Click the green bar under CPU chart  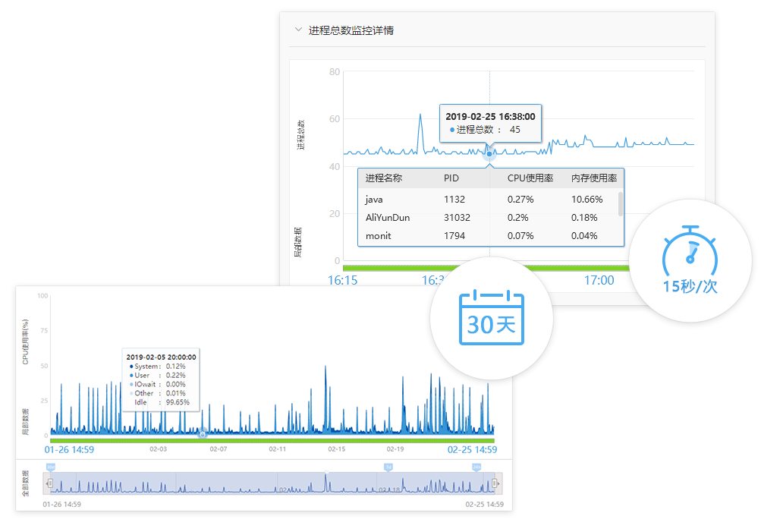273,440
